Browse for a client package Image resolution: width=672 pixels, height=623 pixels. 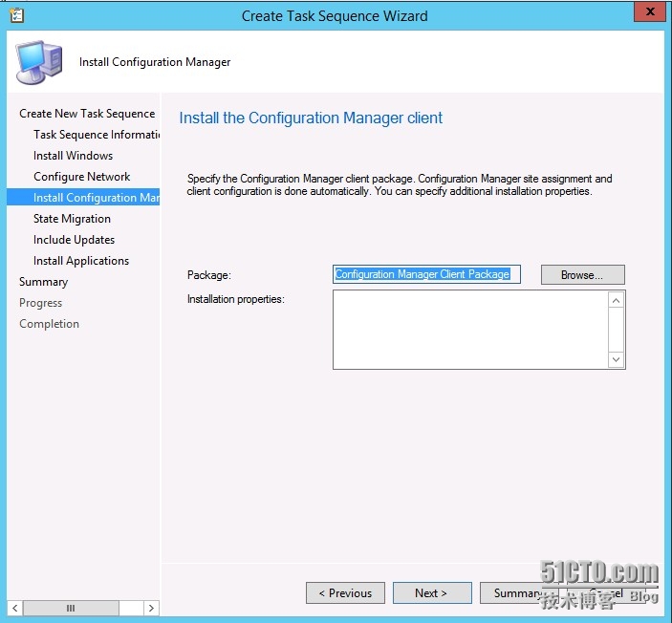(583, 274)
